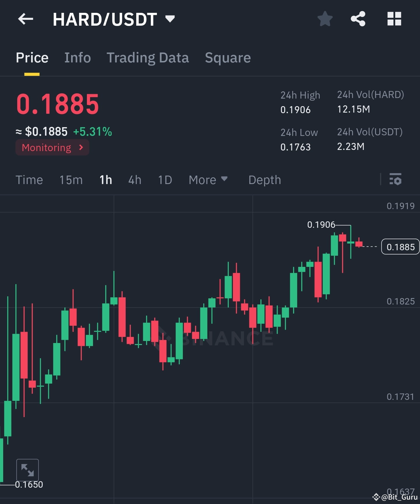View the Depth chart

click(x=264, y=180)
